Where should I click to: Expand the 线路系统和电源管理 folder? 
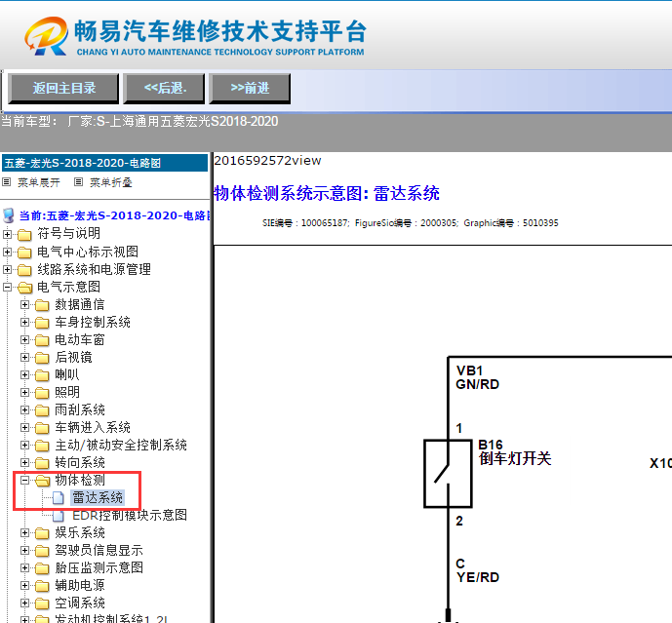7,269
